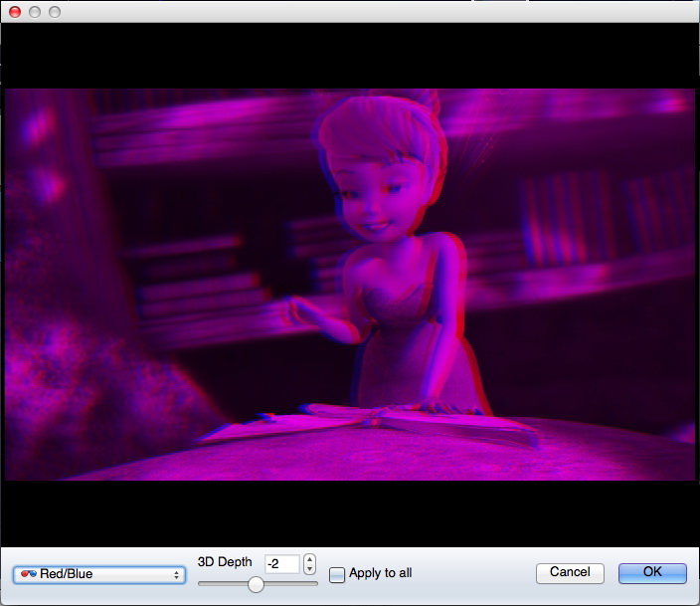This screenshot has width=700, height=606.
Task: Confirm settings with the OK button
Action: [x=652, y=573]
